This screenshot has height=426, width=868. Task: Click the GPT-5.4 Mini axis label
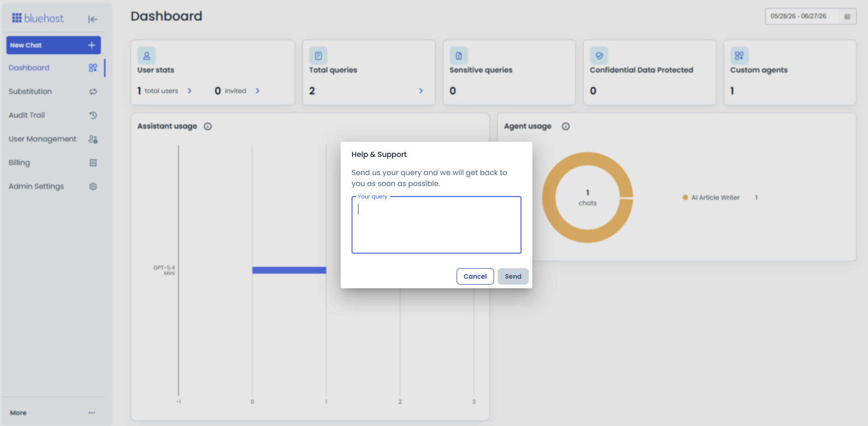tap(164, 270)
